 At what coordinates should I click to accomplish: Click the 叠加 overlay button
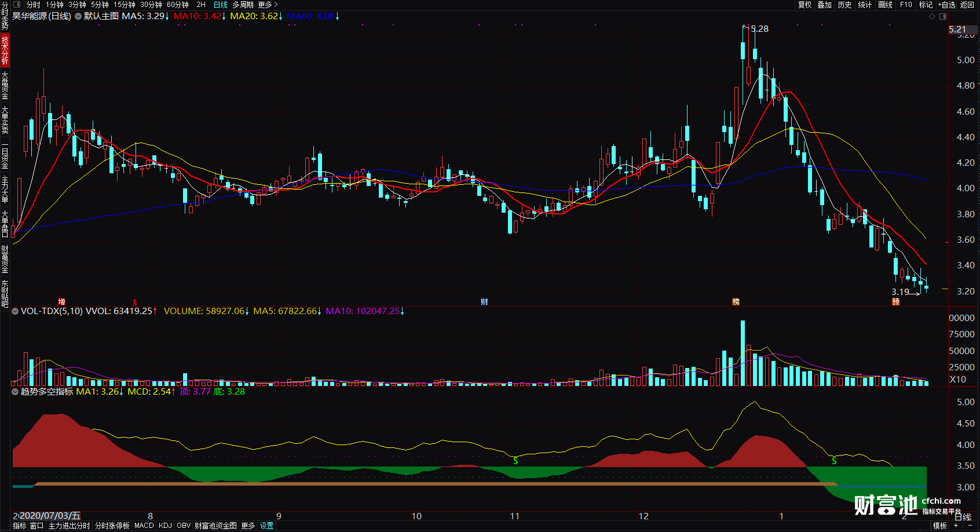pos(825,5)
